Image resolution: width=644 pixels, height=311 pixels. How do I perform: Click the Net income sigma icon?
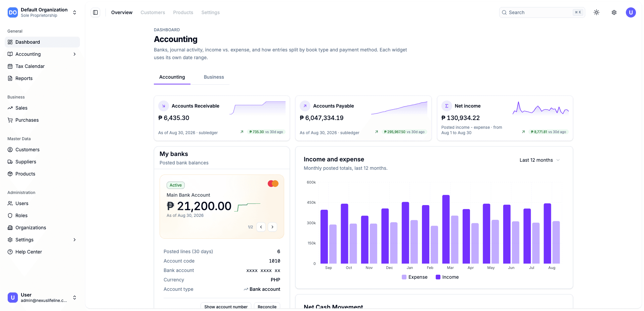click(x=446, y=106)
